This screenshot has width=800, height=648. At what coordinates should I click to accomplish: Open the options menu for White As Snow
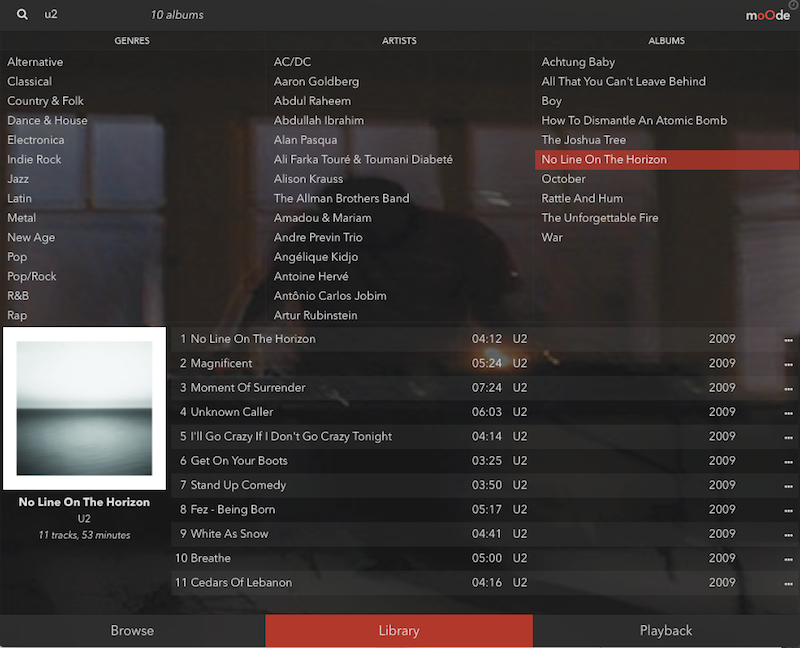[x=788, y=535]
